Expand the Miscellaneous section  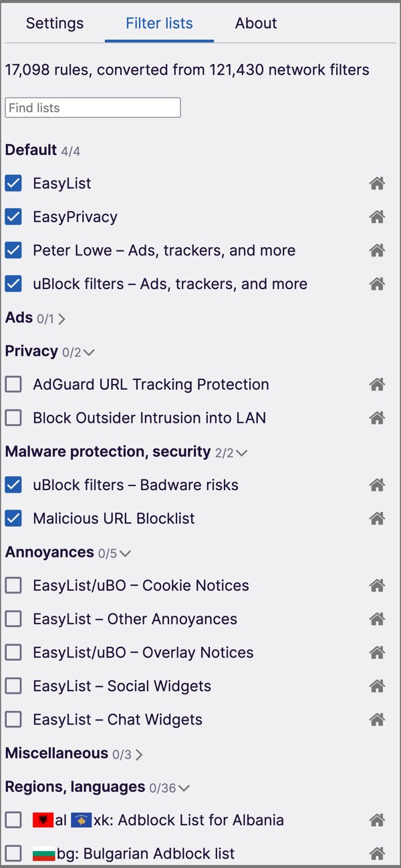(138, 754)
